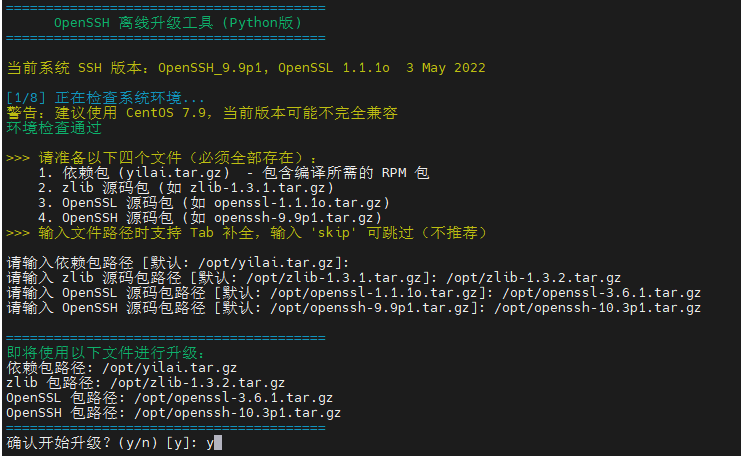Click the OpenSSH offline upgrade tool title
Viewport: 741px width, 456px height.
pyautogui.click(x=178, y=23)
